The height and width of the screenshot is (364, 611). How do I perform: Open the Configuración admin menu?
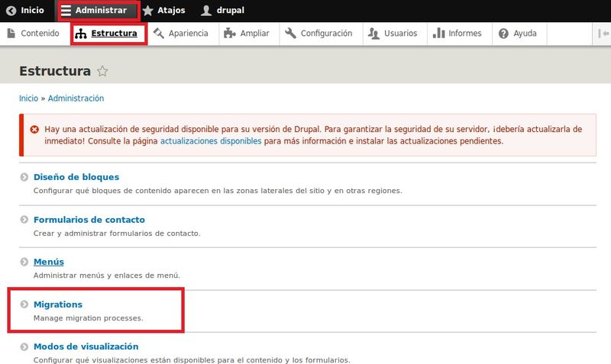(318, 34)
